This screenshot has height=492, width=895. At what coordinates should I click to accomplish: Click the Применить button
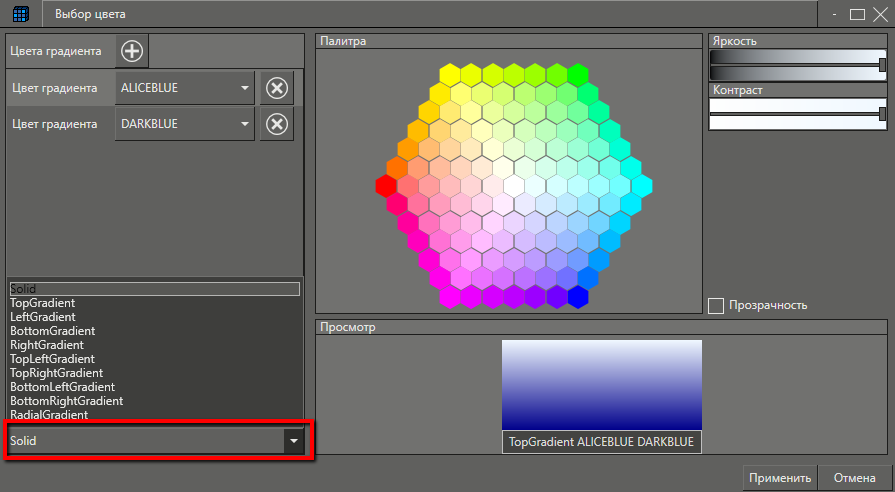779,478
